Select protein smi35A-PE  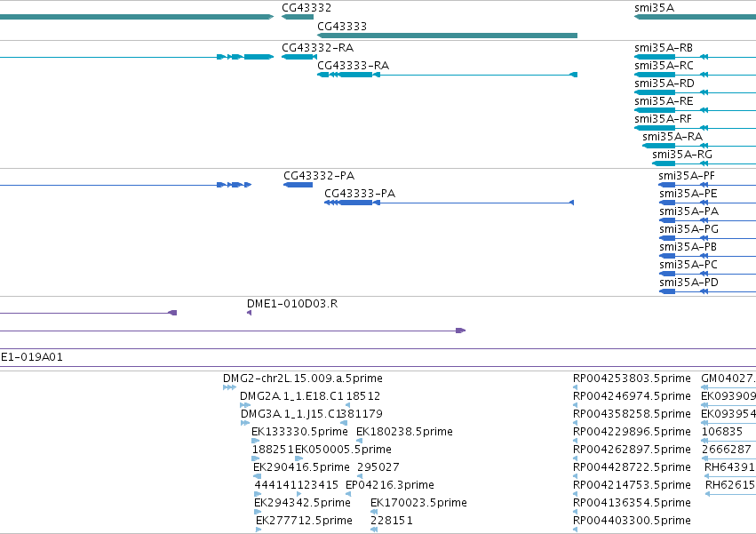tap(688, 194)
